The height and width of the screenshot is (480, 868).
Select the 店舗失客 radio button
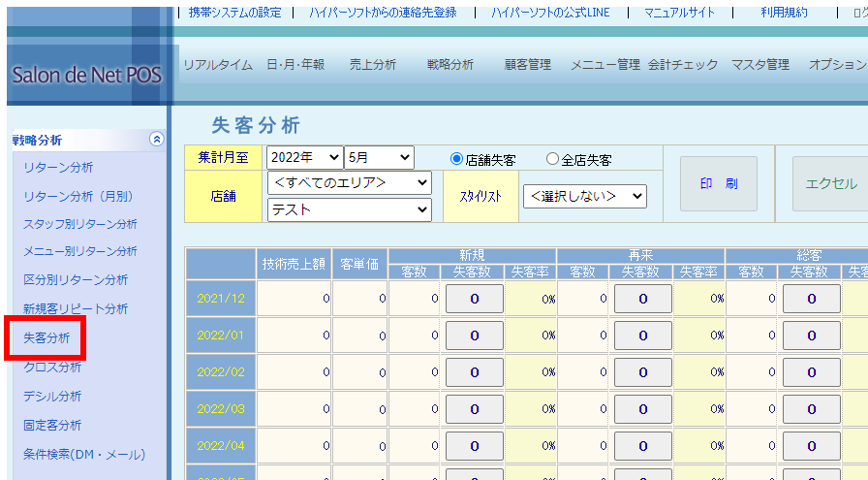pyautogui.click(x=457, y=159)
